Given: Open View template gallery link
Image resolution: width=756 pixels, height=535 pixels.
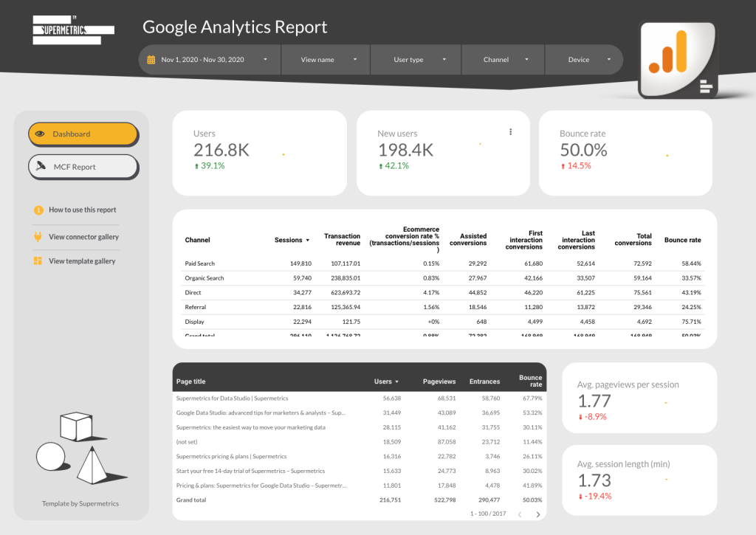Looking at the screenshot, I should [82, 260].
